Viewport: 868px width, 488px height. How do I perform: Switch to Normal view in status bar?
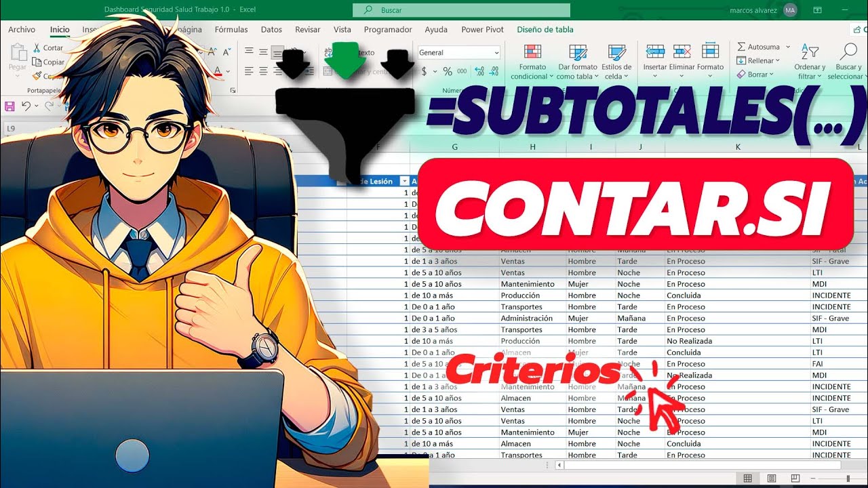(747, 479)
